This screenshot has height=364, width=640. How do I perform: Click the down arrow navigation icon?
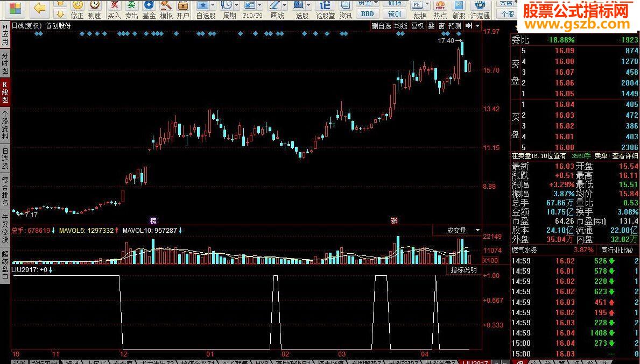[x=60, y=15]
